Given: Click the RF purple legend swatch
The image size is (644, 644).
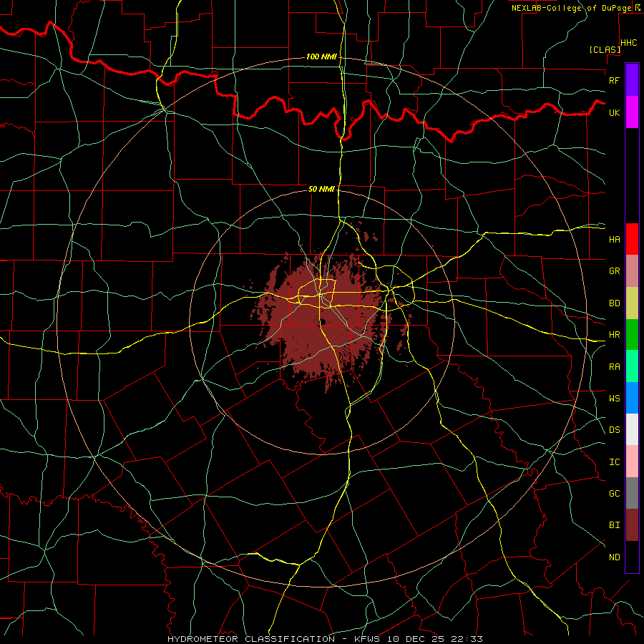Looking at the screenshot, I should [x=632, y=80].
